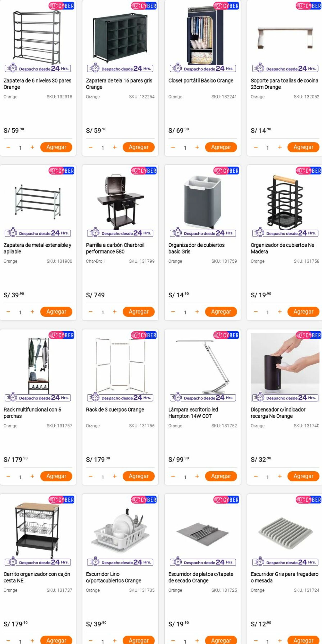Increase quantity for Zapatera de 6 niveles
The height and width of the screenshot is (644, 322).
tap(32, 147)
